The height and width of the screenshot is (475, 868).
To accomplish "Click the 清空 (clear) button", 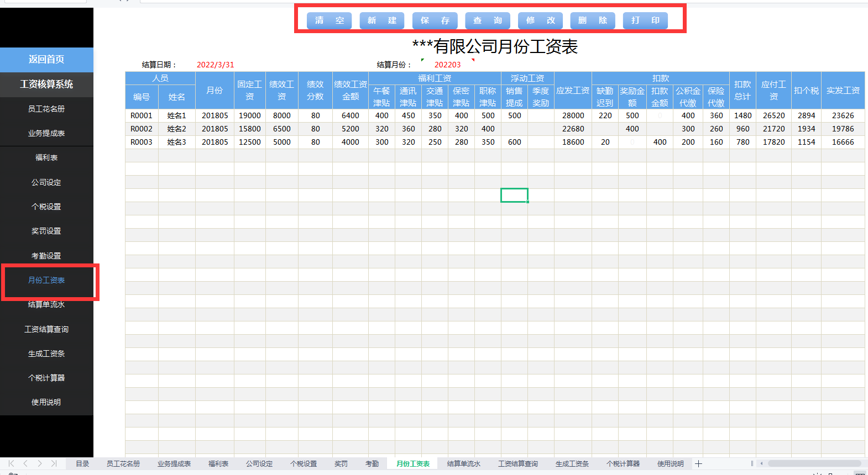I will [x=329, y=20].
